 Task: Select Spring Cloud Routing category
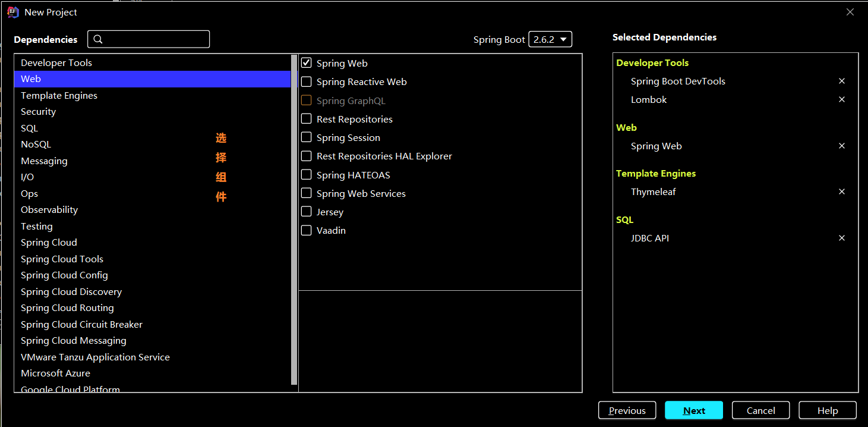[152, 308]
